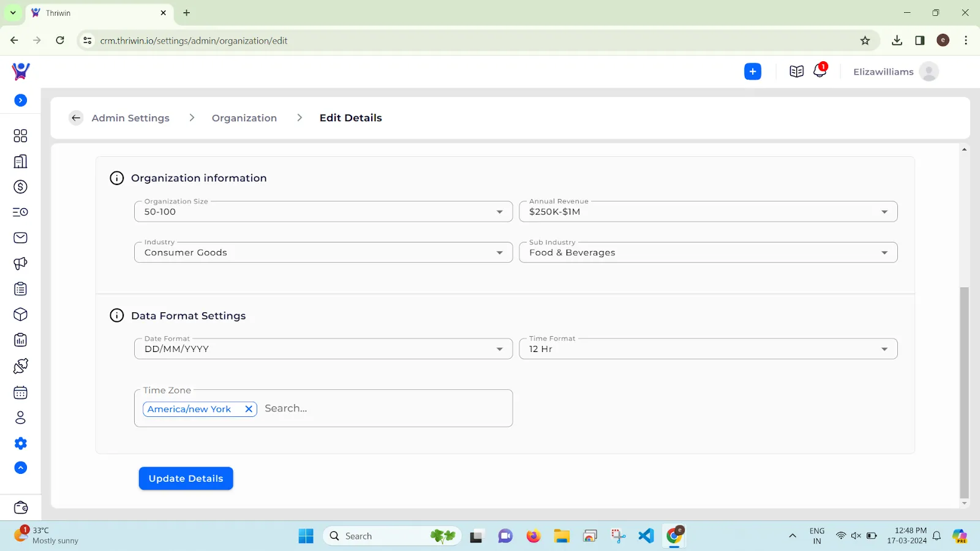Open Chrome profile avatar e

(x=943, y=40)
